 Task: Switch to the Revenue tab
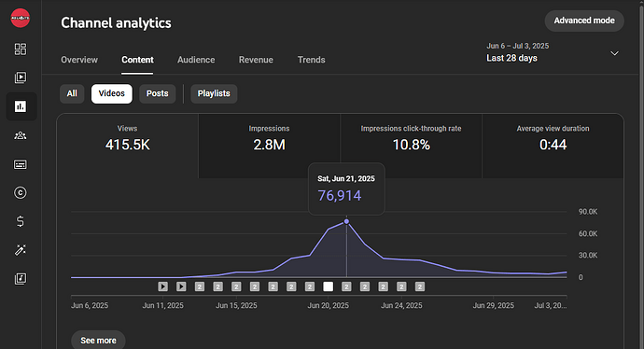[256, 60]
